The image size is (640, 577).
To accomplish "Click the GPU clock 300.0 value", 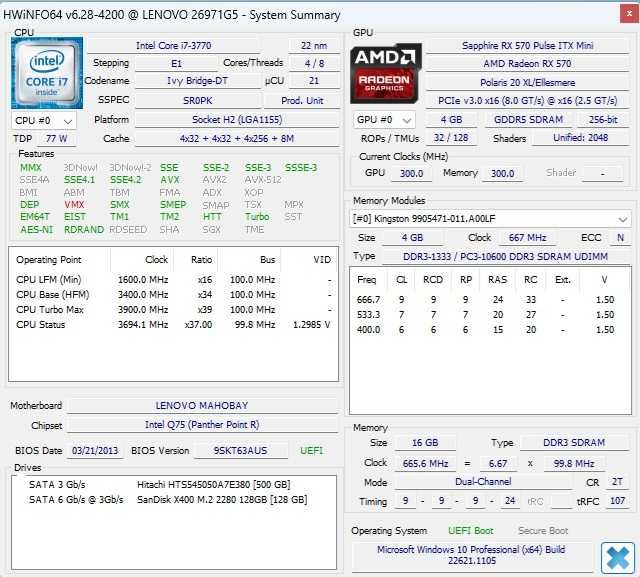I will point(411,173).
